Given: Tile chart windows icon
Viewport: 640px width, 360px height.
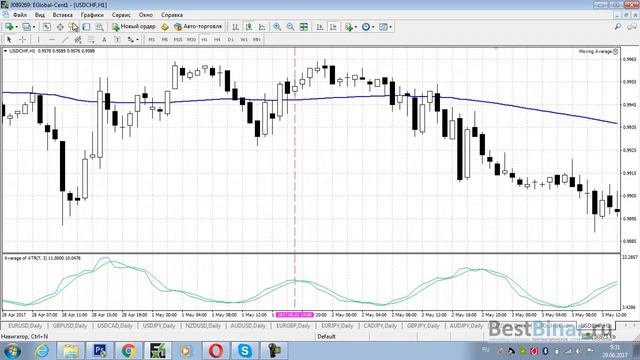Looking at the screenshot, I should (x=304, y=27).
